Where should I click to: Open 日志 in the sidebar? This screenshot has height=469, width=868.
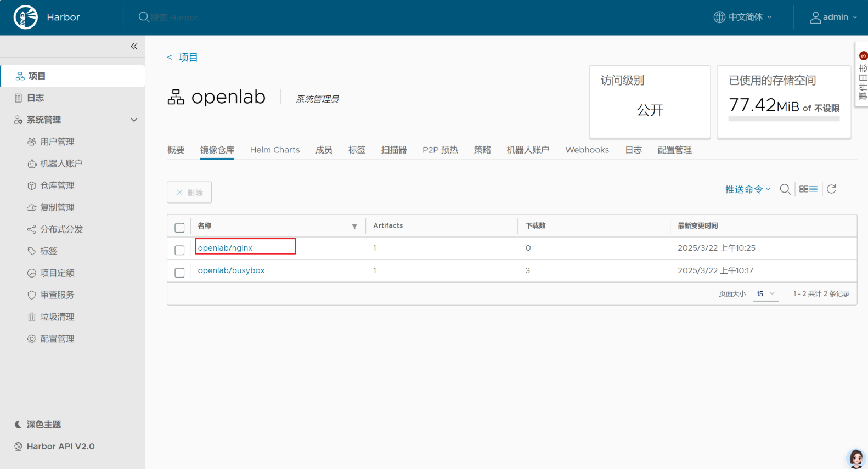point(35,98)
